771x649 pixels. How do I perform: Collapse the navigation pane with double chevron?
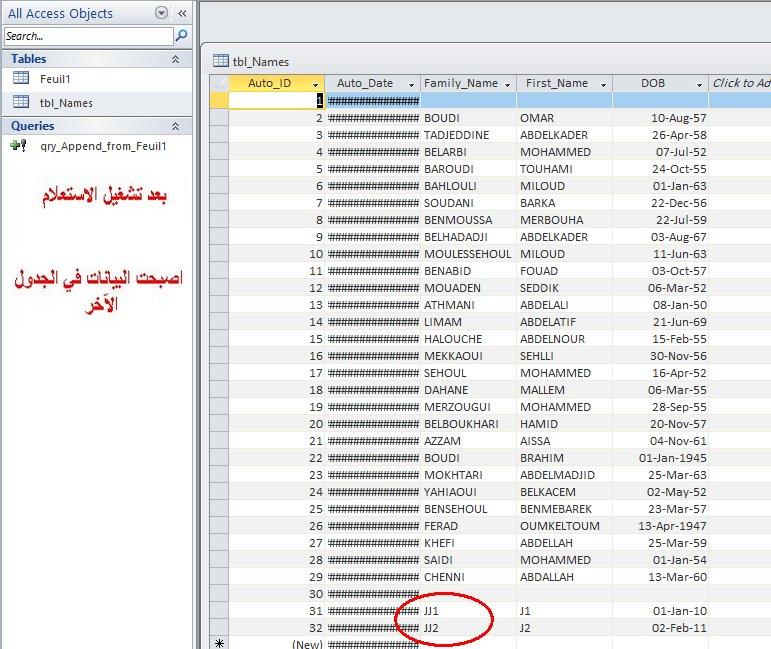click(x=182, y=13)
